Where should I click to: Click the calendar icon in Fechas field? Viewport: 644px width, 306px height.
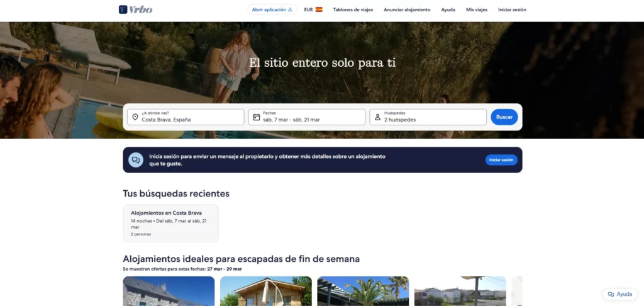click(256, 117)
